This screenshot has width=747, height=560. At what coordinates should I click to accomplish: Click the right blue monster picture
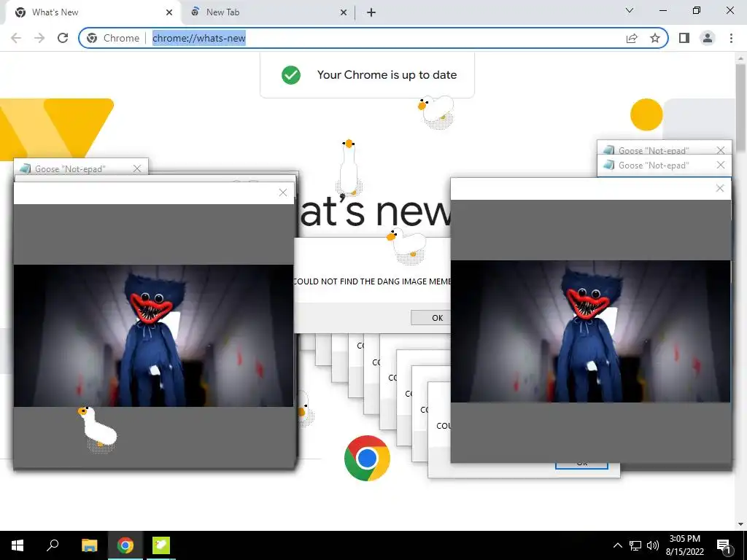click(590, 331)
